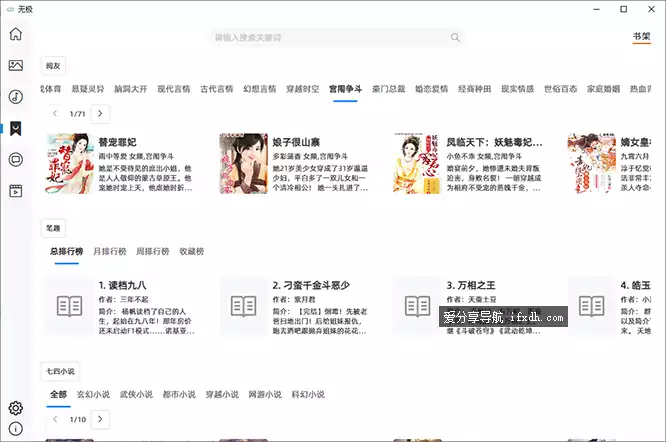This screenshot has height=442, width=666.
Task: Open the 2. 刁蛮千金斗恶少 title
Action: click(x=311, y=285)
